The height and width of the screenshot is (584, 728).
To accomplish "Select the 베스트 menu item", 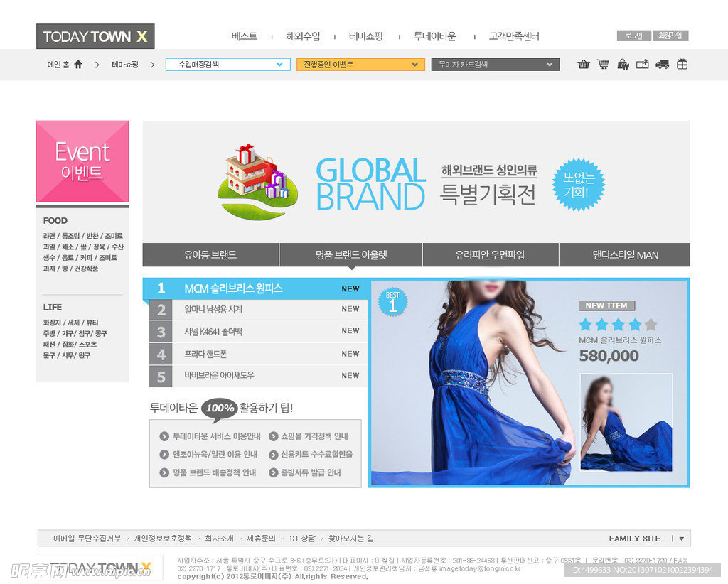I will tap(245, 36).
